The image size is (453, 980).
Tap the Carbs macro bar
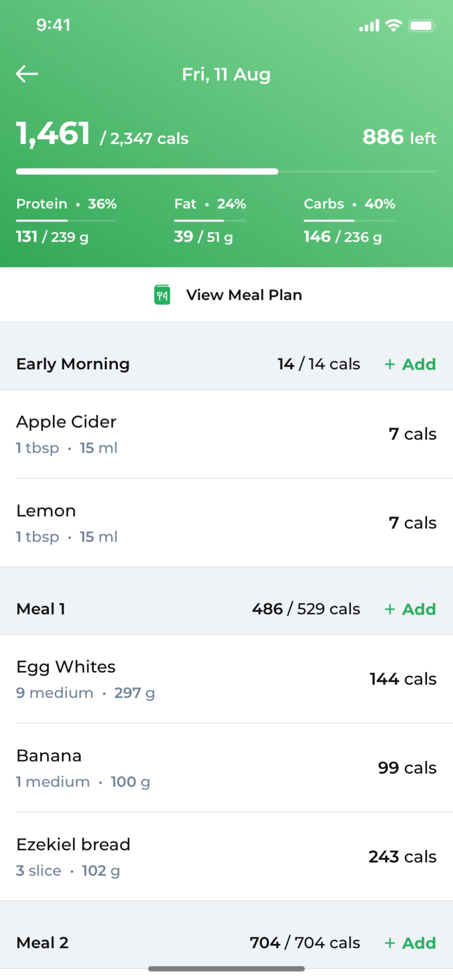(349, 220)
